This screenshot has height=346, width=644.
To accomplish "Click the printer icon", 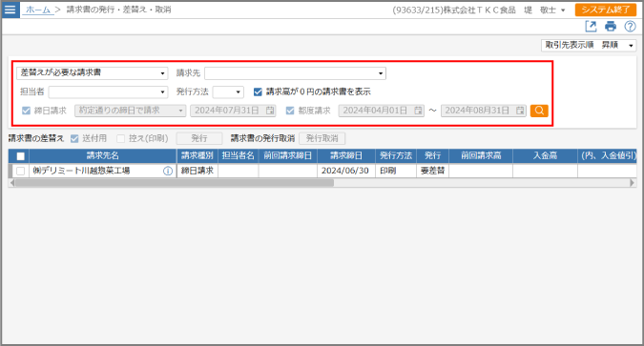I will pyautogui.click(x=611, y=27).
